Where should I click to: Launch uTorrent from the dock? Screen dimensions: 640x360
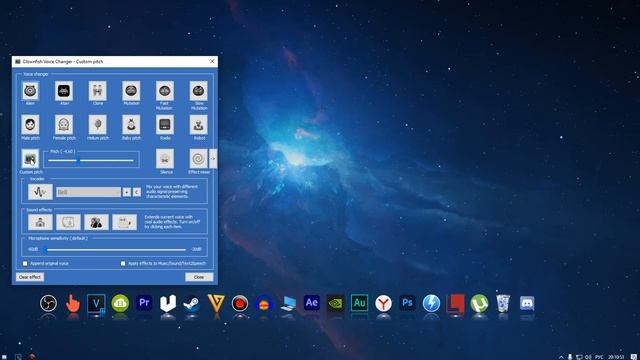point(479,303)
